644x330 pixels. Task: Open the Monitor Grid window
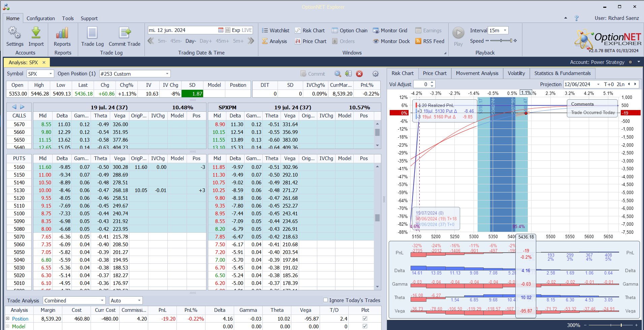[x=390, y=30]
